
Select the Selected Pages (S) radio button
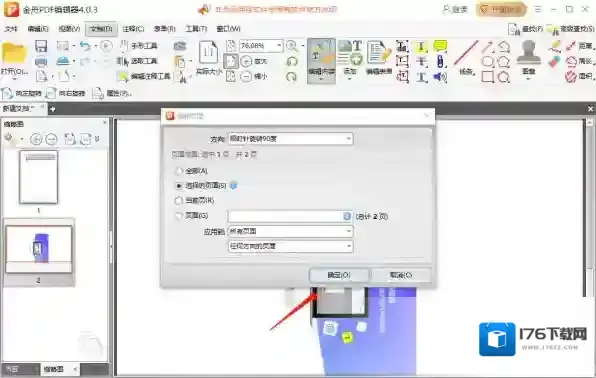coord(178,186)
